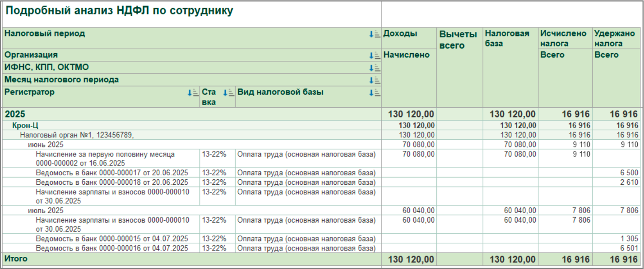644x269 pixels.
Task: Select the Налоговая база column header
Action: tap(511, 68)
